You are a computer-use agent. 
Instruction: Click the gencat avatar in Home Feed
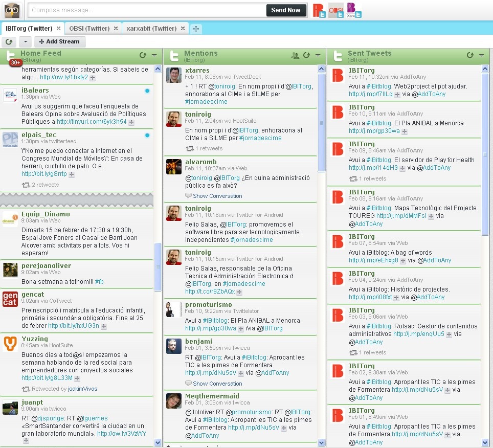10,299
